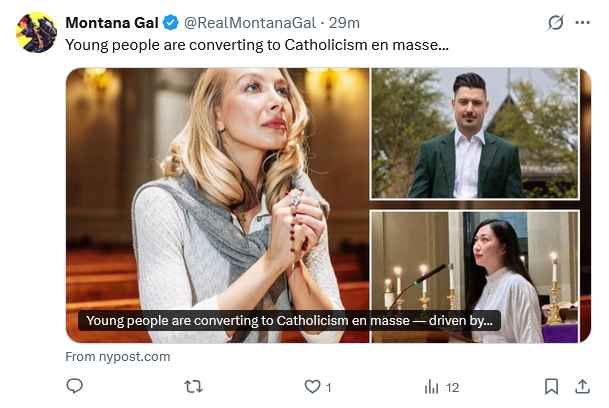Open the repost arrows menu
Screen dimensions: 609x408
(x=195, y=386)
